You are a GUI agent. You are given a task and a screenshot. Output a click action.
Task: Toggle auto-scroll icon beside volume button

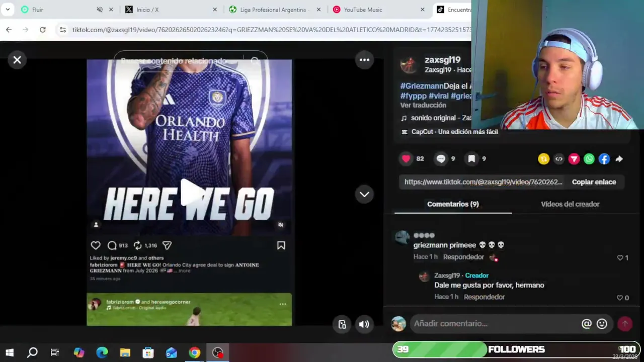click(342, 324)
